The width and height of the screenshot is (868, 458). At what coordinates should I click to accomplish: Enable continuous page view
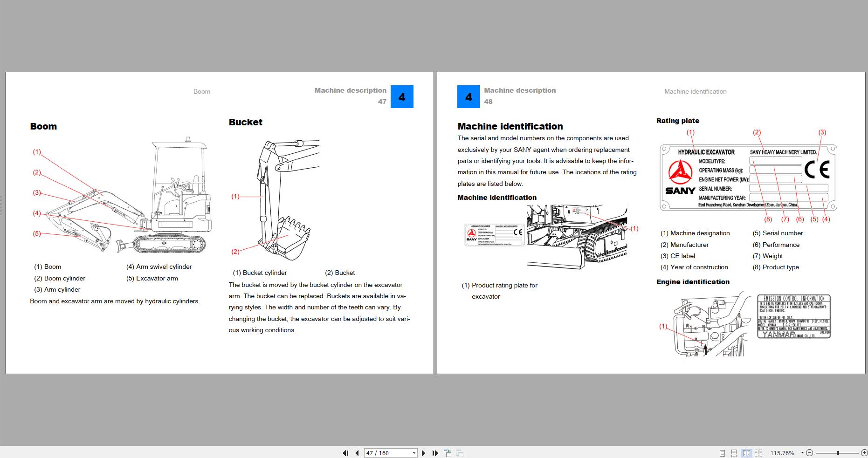(734, 453)
